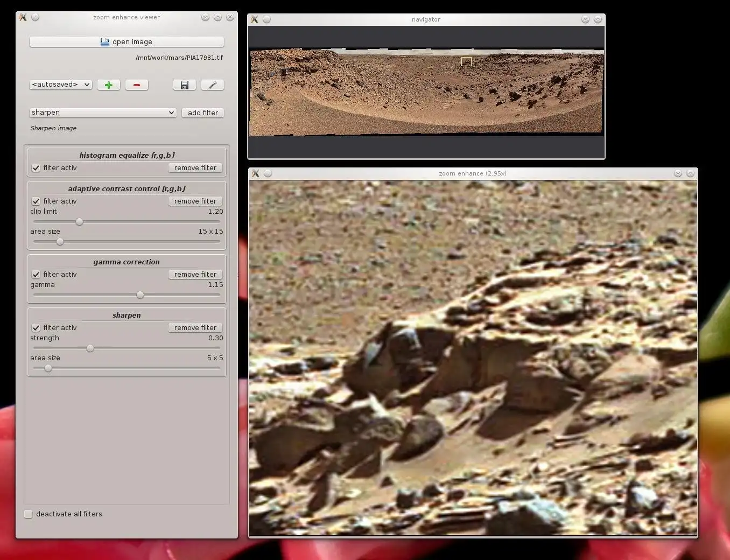The width and height of the screenshot is (730, 560).
Task: Click the adaptive contrast area size slider handle
Action: coord(60,242)
